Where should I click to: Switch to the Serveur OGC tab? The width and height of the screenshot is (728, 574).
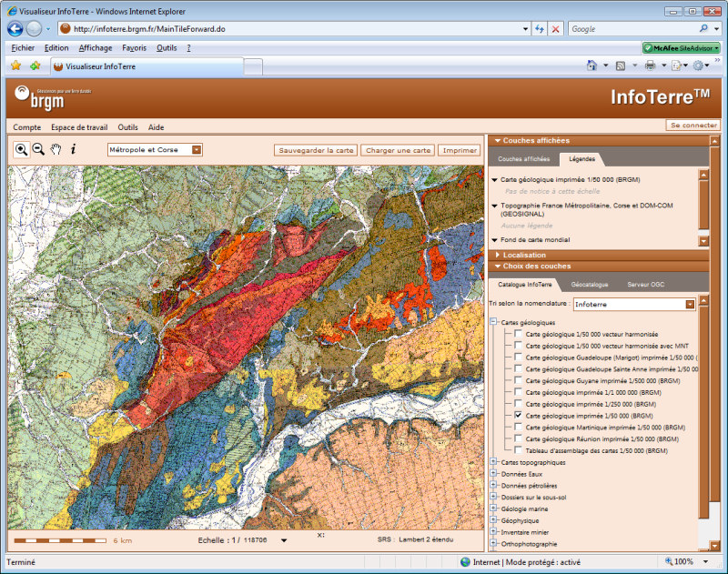(646, 285)
